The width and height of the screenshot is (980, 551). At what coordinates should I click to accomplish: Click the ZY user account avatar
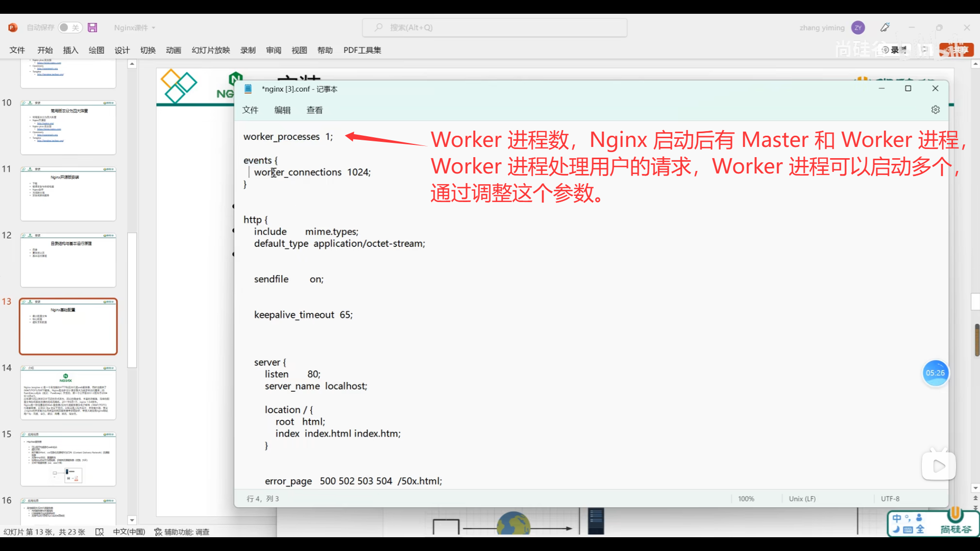pos(858,28)
